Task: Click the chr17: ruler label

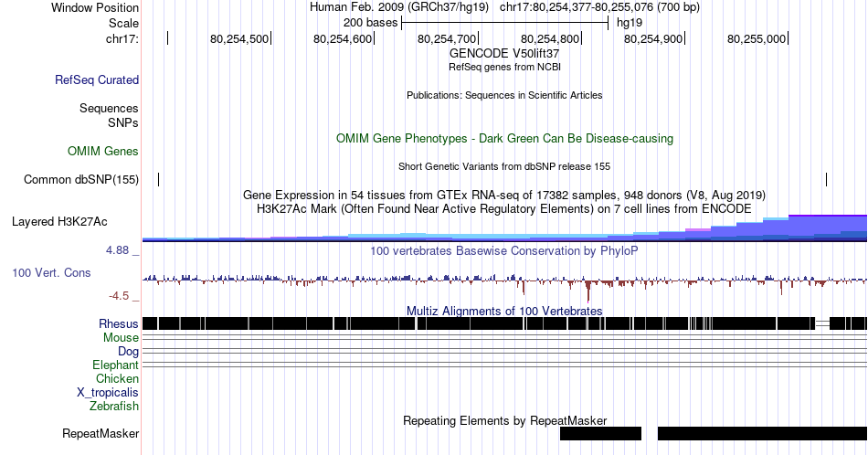Action: coord(122,38)
